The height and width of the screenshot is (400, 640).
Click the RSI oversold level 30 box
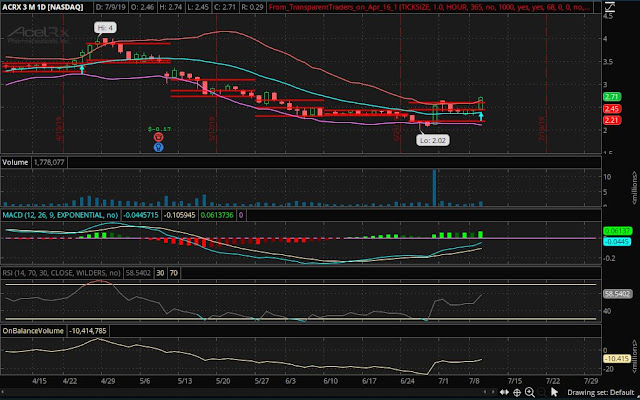(x=160, y=273)
